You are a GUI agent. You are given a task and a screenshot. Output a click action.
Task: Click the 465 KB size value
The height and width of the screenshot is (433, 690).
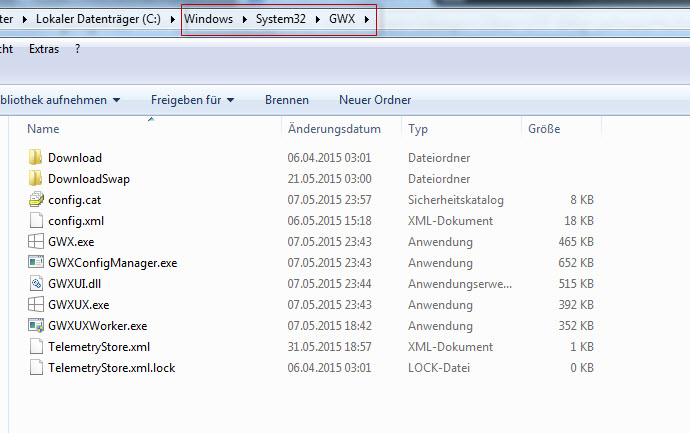click(576, 242)
